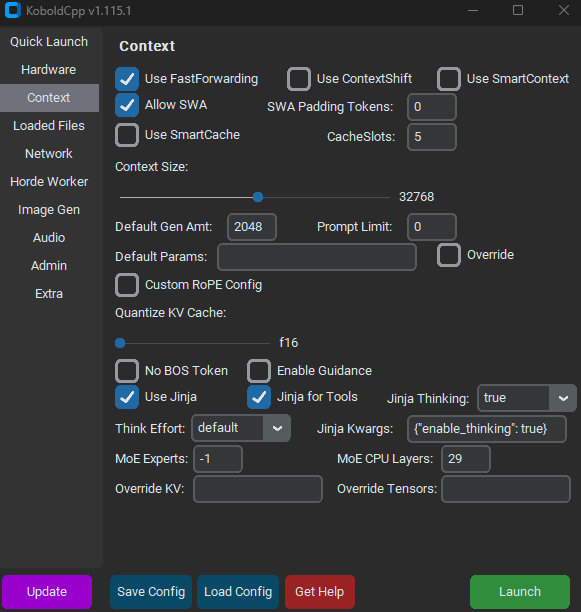
Task: Select the Context tab
Action: (x=49, y=98)
